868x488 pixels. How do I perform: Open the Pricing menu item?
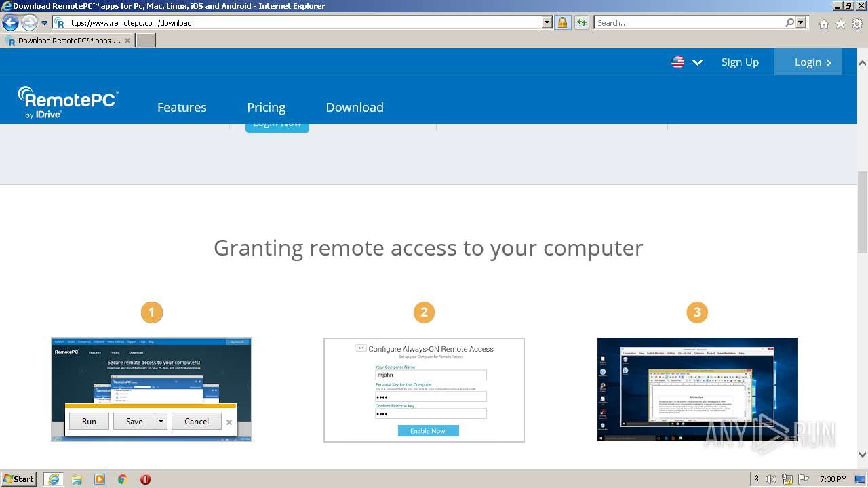tap(266, 107)
